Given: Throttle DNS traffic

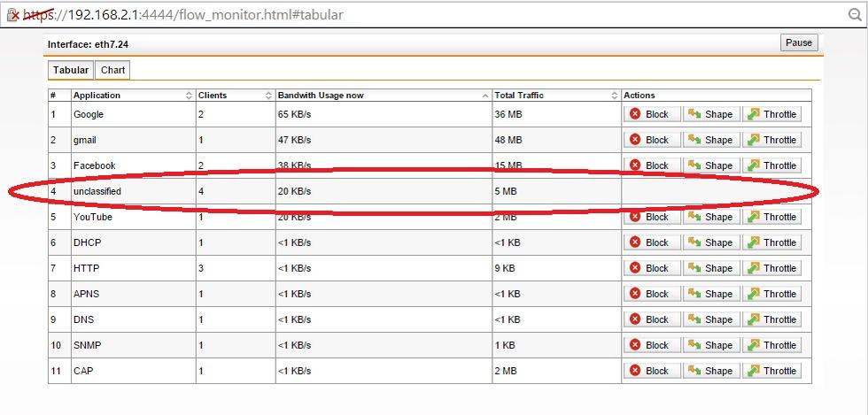Looking at the screenshot, I should click(x=771, y=319).
